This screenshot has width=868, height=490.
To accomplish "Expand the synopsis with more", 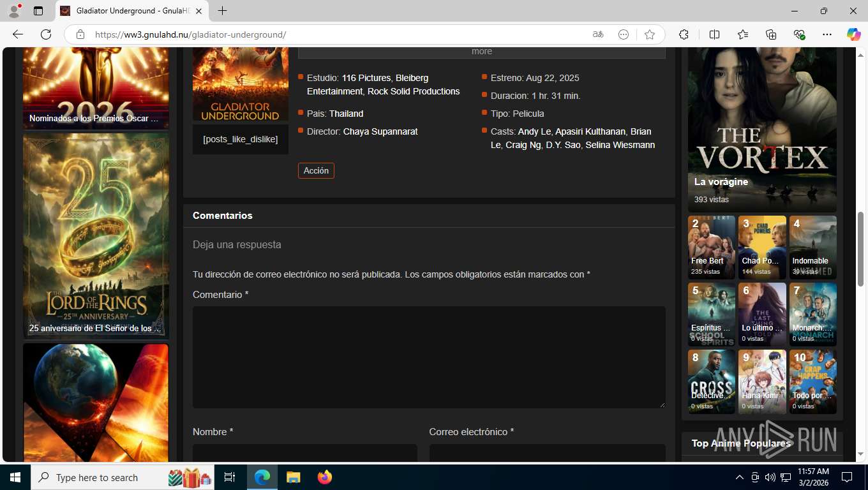I will (x=482, y=52).
